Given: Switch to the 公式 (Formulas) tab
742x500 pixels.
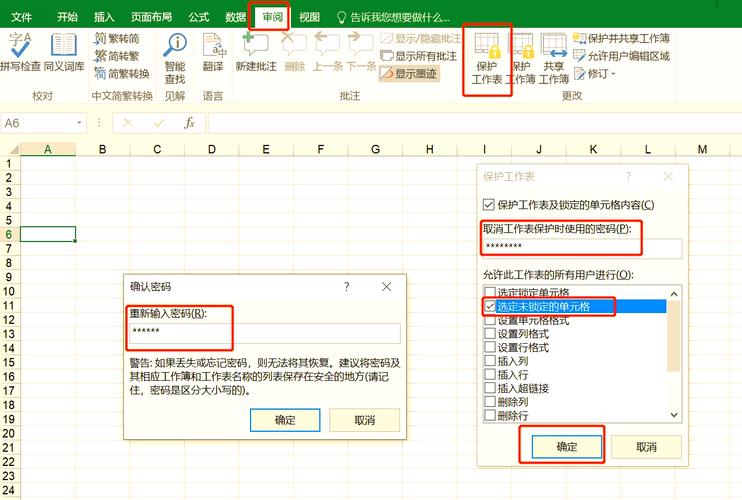Looking at the screenshot, I should (198, 18).
